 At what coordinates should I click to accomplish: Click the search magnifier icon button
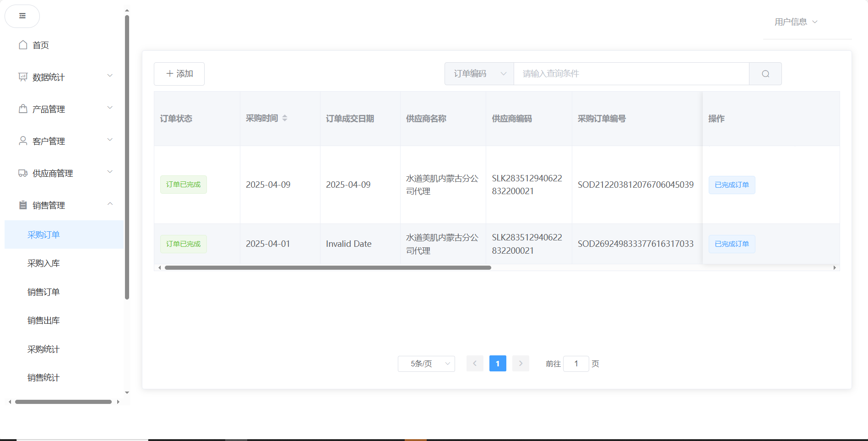coord(765,74)
